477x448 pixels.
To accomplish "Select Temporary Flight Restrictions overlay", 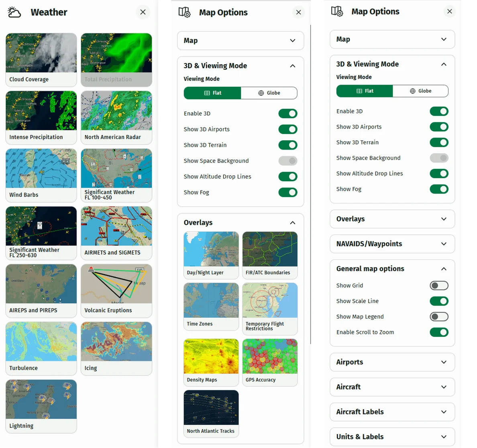I will coord(270,309).
